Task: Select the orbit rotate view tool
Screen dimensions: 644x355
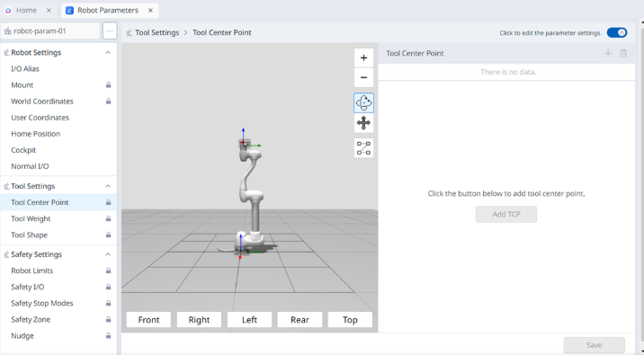Action: [x=363, y=102]
